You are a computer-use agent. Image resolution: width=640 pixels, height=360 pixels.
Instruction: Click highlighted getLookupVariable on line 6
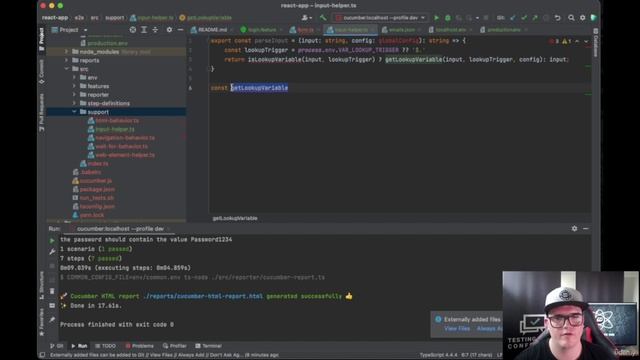(260, 88)
